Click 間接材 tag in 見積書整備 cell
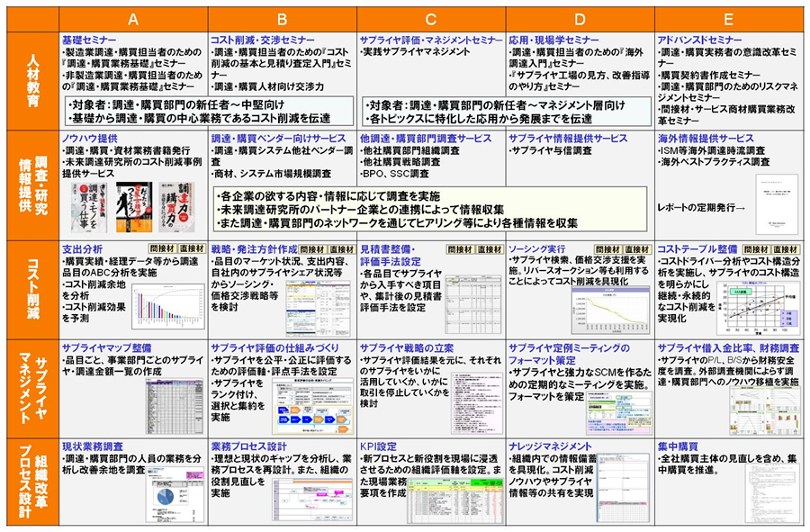 pyautogui.click(x=460, y=249)
